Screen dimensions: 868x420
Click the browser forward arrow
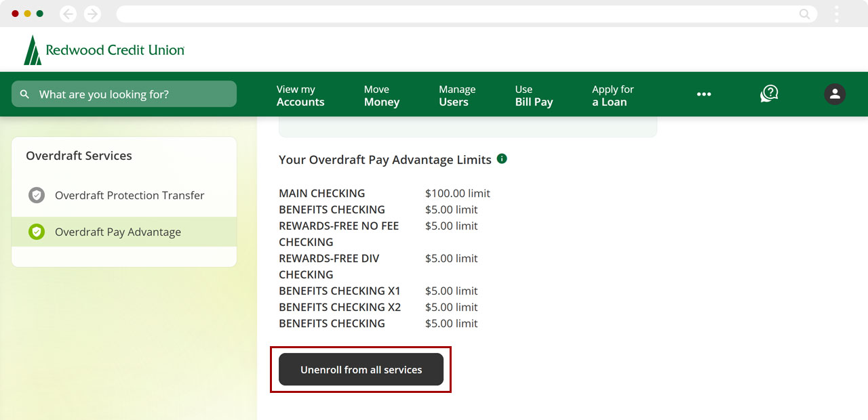tap(92, 14)
